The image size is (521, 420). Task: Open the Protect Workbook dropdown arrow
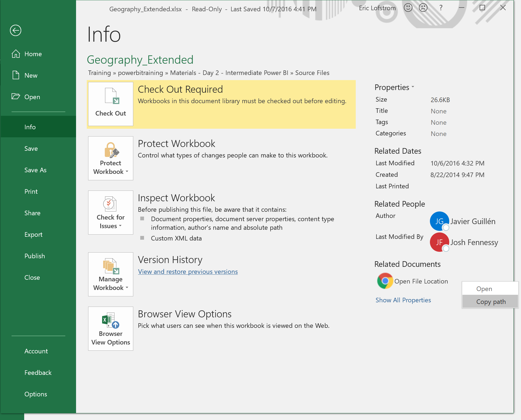point(127,171)
